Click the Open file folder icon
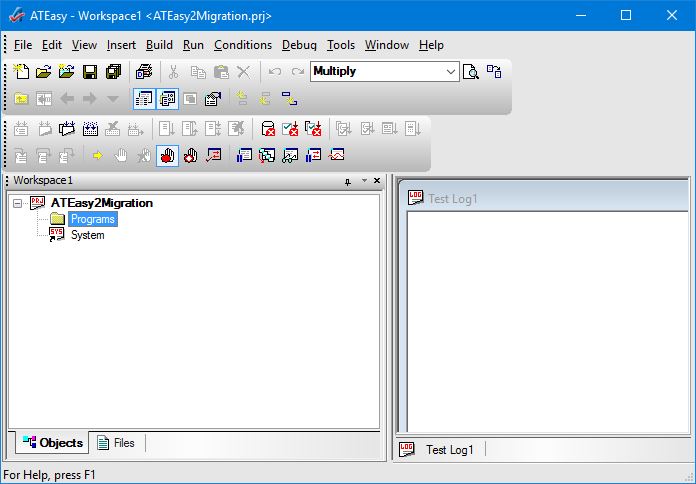Viewport: 696px width, 484px height. coord(44,71)
